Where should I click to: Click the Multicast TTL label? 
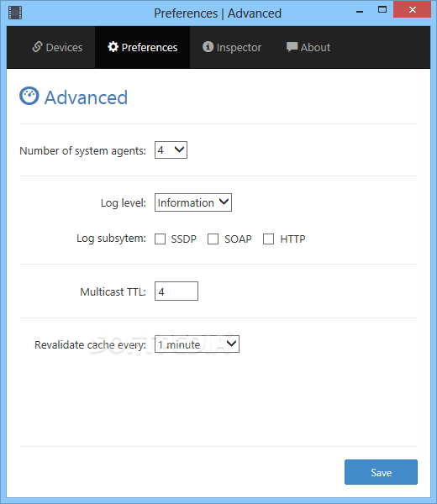(113, 291)
